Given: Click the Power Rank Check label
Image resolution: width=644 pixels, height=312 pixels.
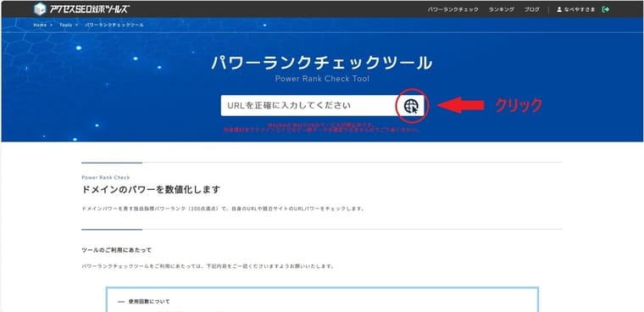Looking at the screenshot, I should pos(106,177).
